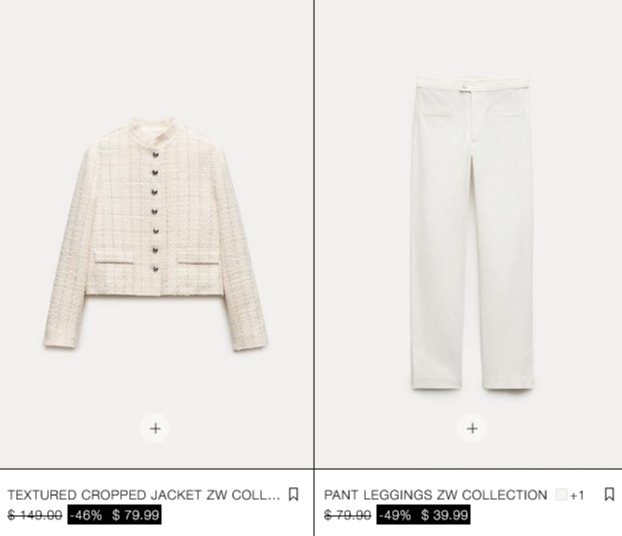The height and width of the screenshot is (536, 622).
Task: Click the plus icon under the white pants
Action: pos(472,428)
